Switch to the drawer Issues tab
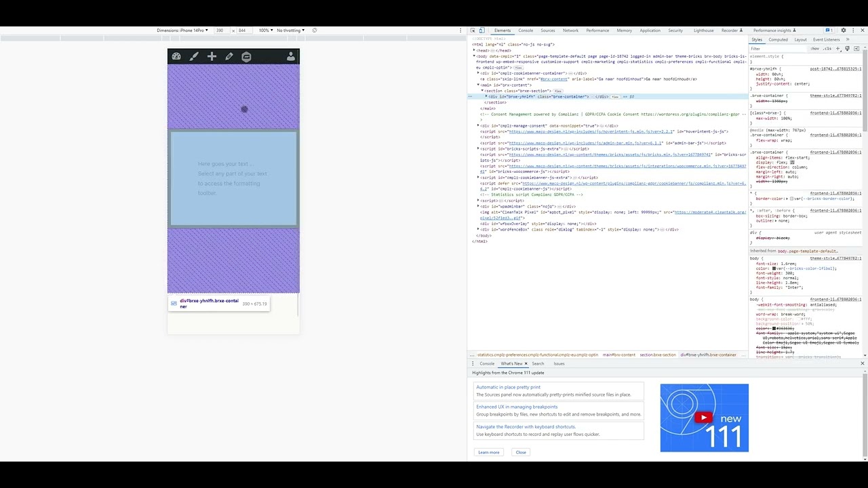This screenshot has width=868, height=488. [559, 363]
